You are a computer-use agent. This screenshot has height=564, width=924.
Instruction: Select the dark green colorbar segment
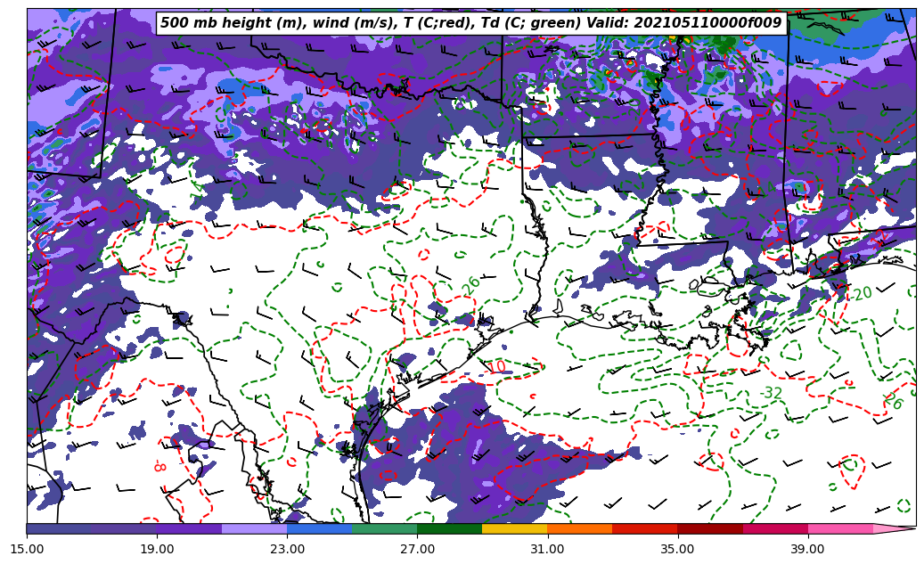pyautogui.click(x=450, y=528)
